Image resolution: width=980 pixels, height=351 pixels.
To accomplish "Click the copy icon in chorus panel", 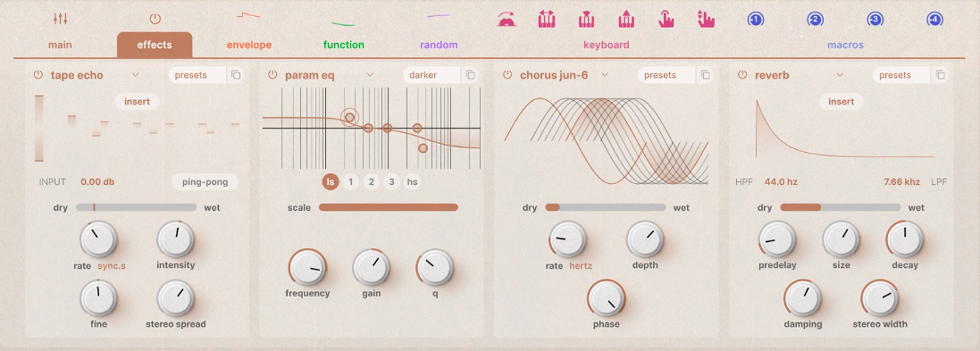I will pos(705,75).
